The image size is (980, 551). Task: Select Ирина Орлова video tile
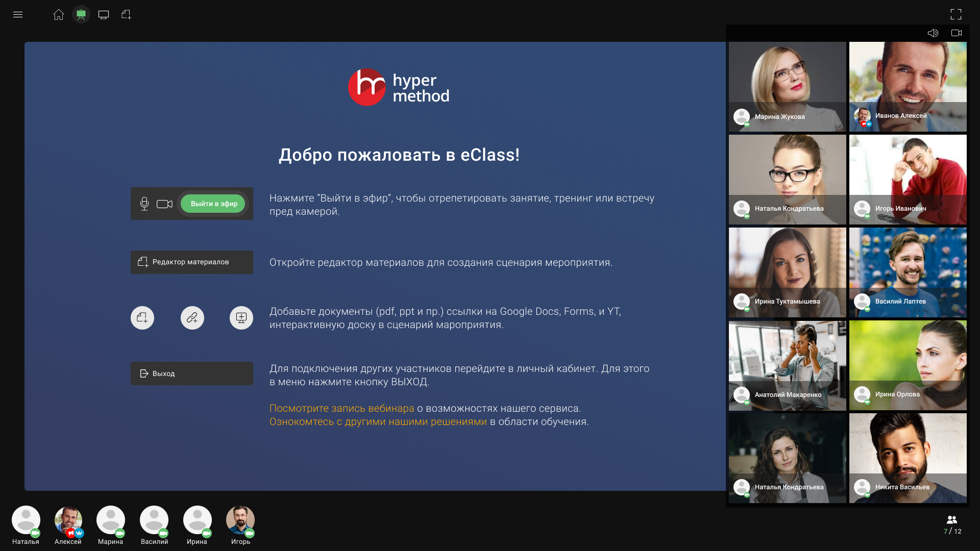click(908, 365)
